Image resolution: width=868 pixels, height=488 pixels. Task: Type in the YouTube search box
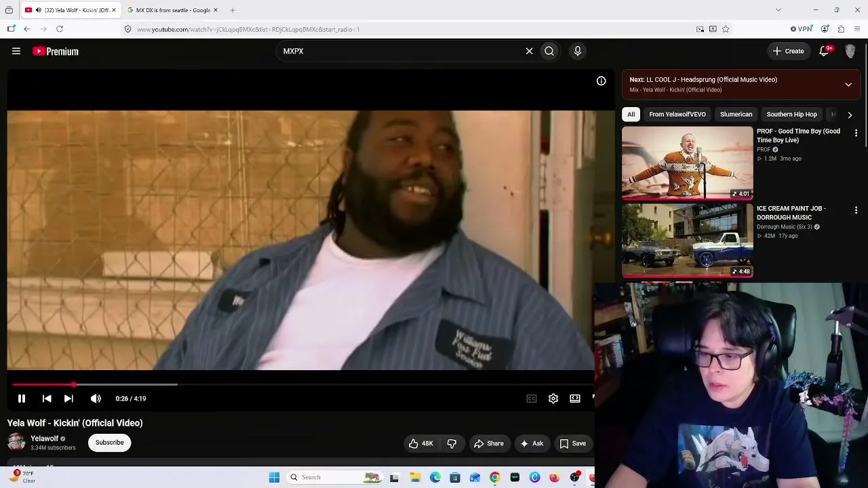(400, 51)
